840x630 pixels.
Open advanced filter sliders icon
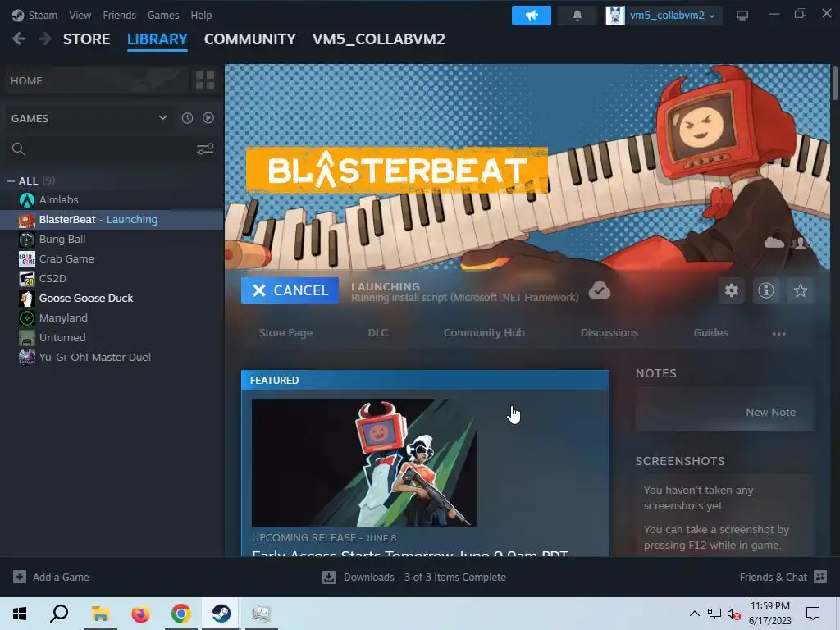point(205,149)
